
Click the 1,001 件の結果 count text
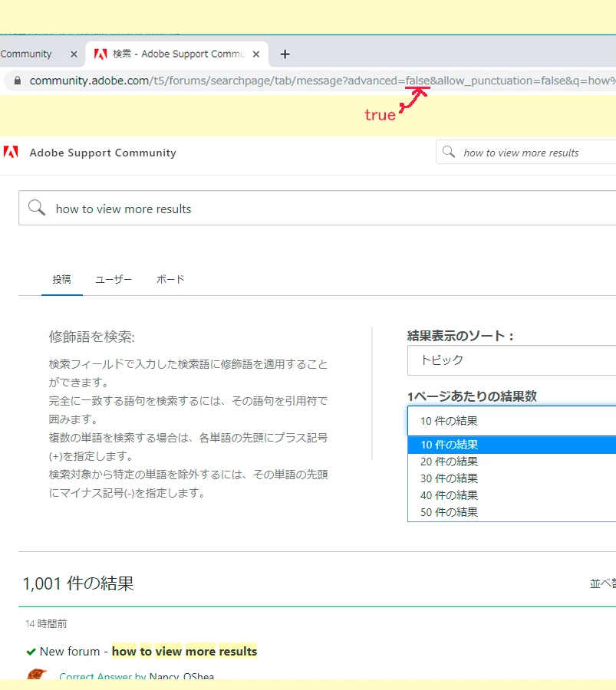(78, 583)
